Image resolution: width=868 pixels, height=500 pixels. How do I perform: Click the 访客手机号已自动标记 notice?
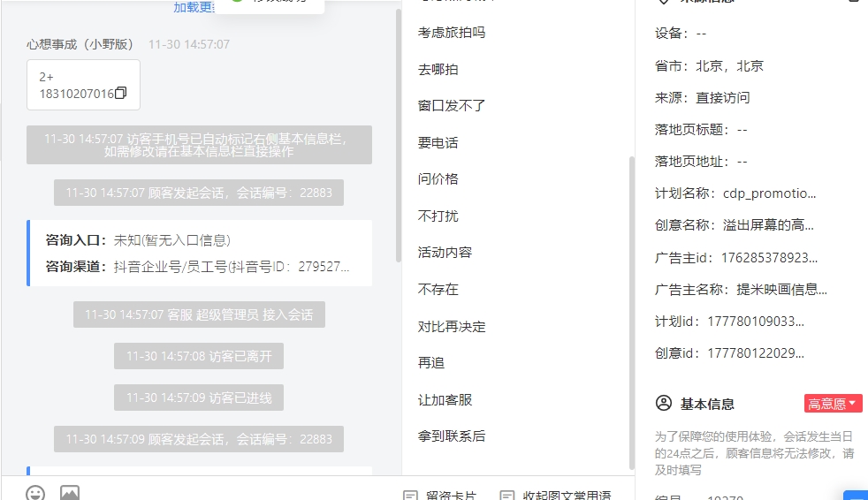[199, 145]
